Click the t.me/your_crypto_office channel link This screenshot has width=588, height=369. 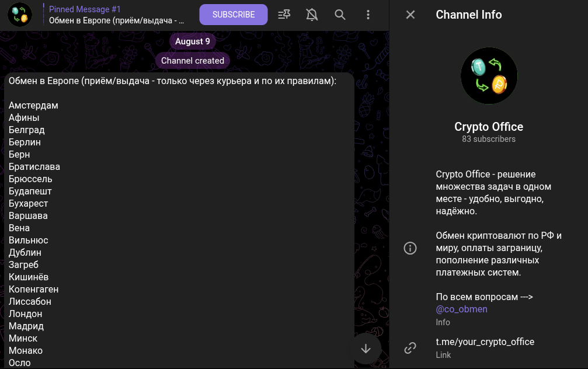(485, 342)
